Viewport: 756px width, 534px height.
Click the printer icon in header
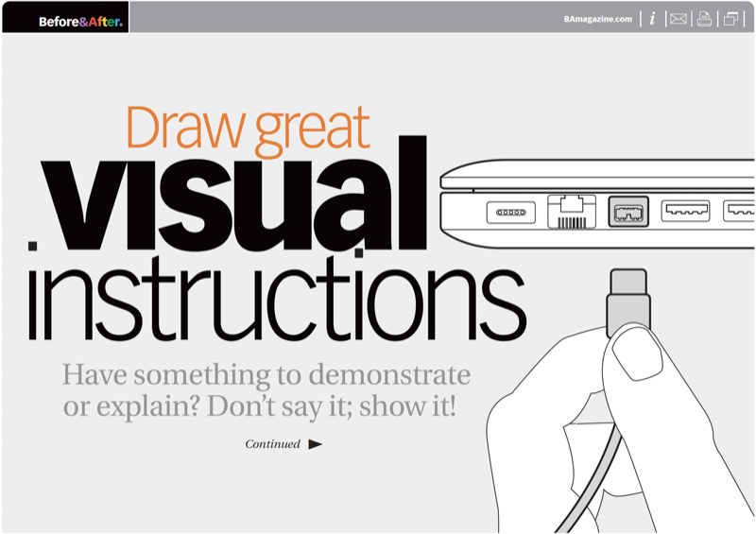[x=704, y=18]
